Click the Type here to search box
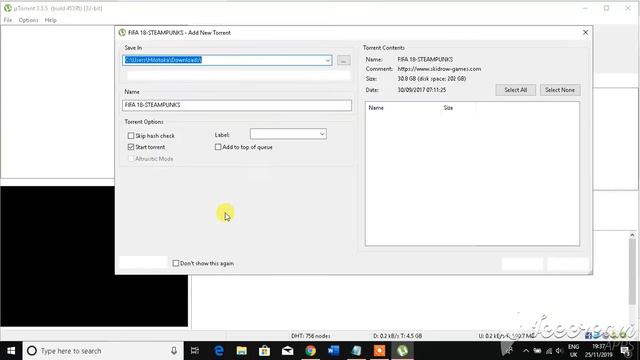640x360 pixels. (103, 351)
